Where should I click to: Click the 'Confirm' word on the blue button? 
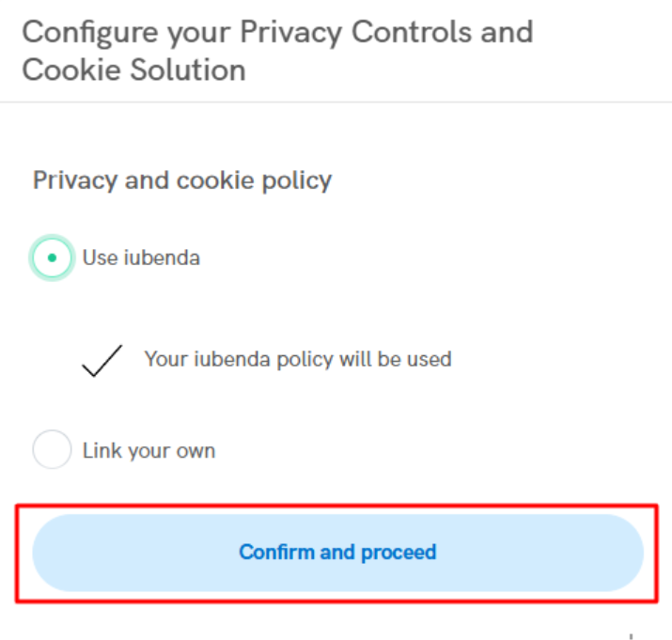click(277, 552)
